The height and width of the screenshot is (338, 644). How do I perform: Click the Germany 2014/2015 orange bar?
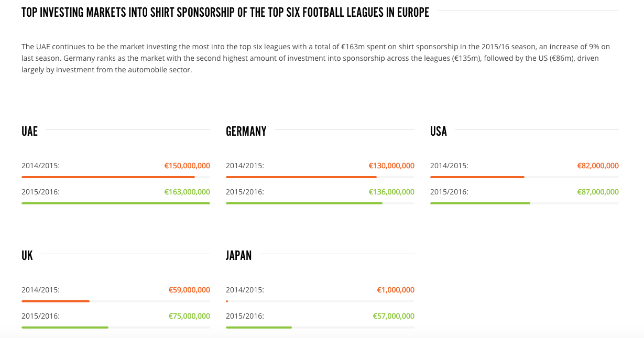pos(301,177)
